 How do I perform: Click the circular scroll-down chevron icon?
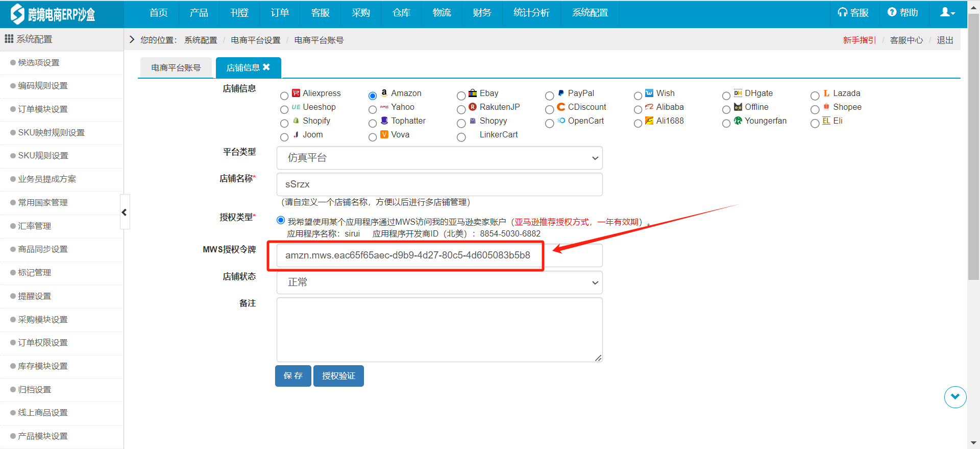pyautogui.click(x=955, y=397)
